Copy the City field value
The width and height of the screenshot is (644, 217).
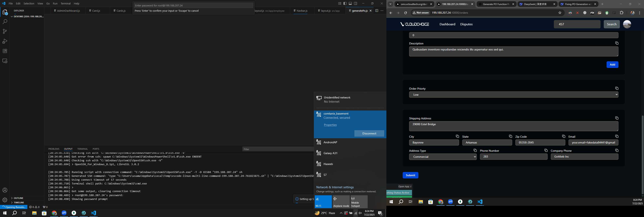pos(457,136)
